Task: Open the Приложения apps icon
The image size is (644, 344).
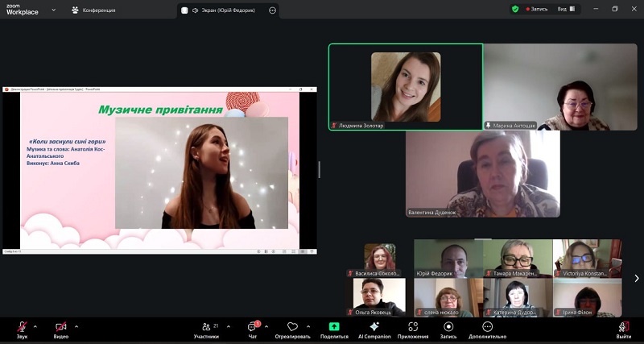Action: (413, 327)
